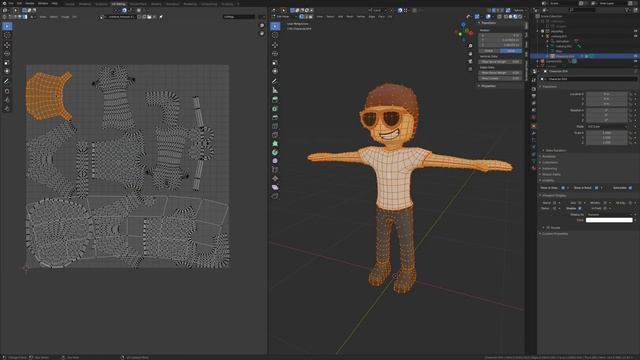
Task: Select the Rotate tool in 3D viewport toolbar
Action: (x=275, y=54)
